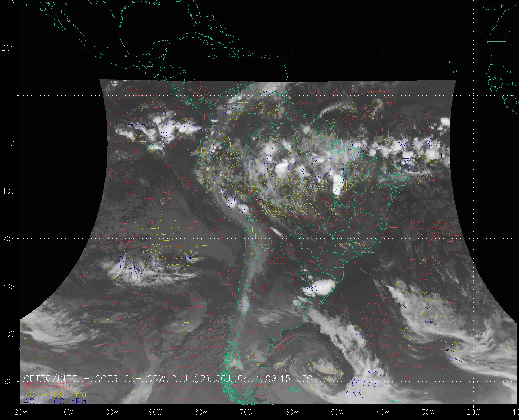
Task: Click the 100W longitude axis label
Action: coord(110,412)
